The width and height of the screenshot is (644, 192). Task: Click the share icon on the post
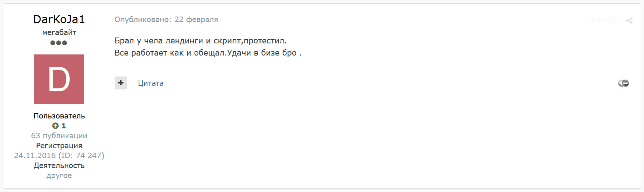629,21
